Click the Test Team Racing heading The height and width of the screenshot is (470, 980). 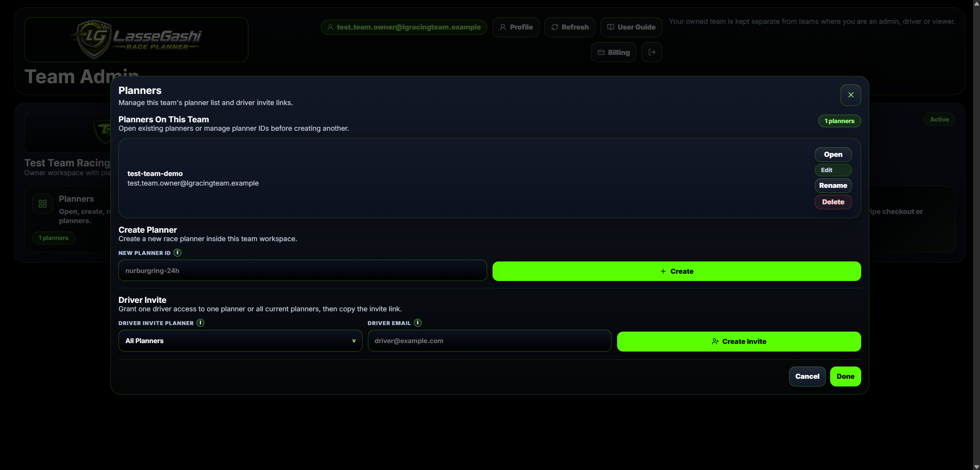pos(67,163)
